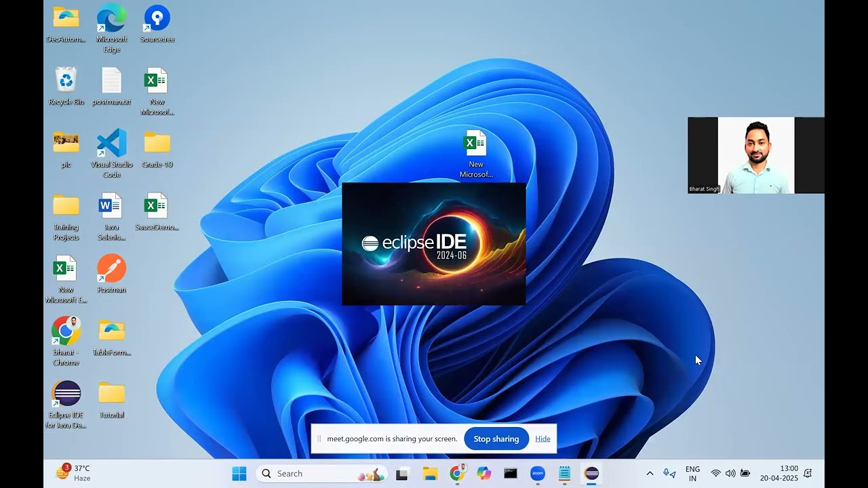Open the notification bell in the taskbar
Viewport: 868px width, 488px height.
click(808, 474)
